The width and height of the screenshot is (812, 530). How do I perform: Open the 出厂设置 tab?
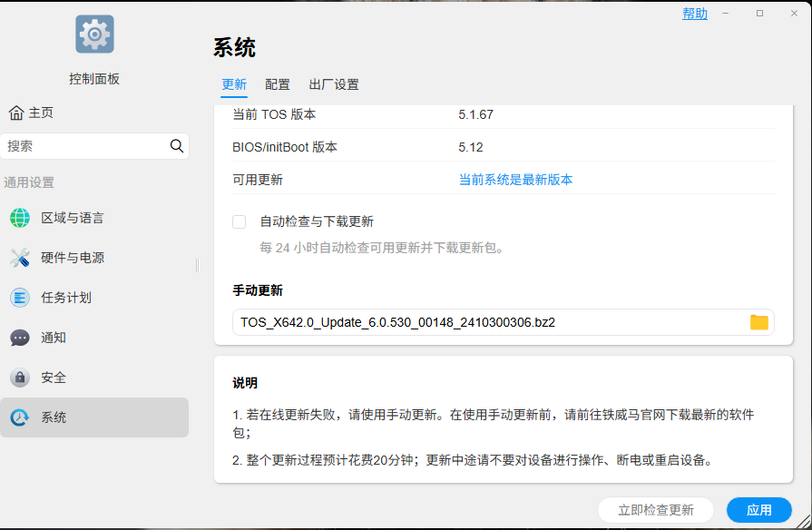pos(334,84)
